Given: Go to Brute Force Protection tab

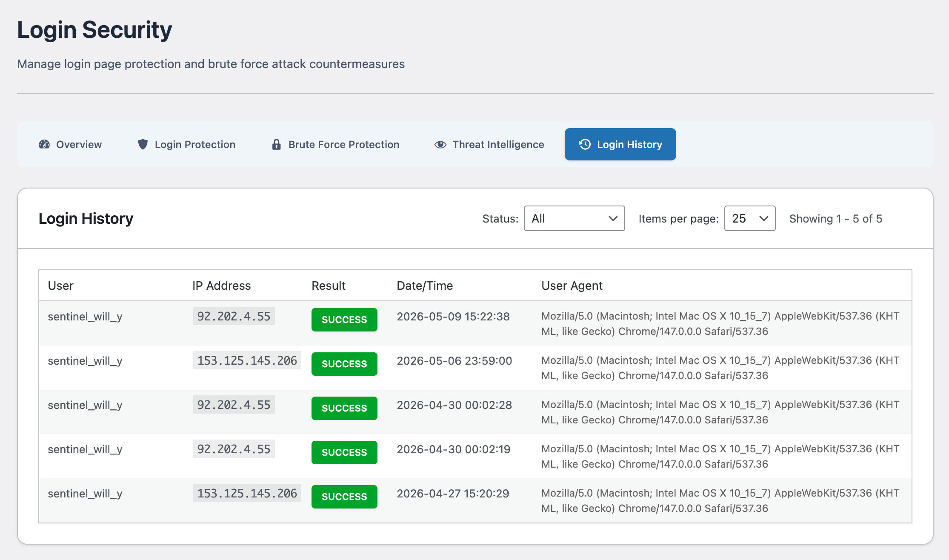Looking at the screenshot, I should tap(335, 144).
